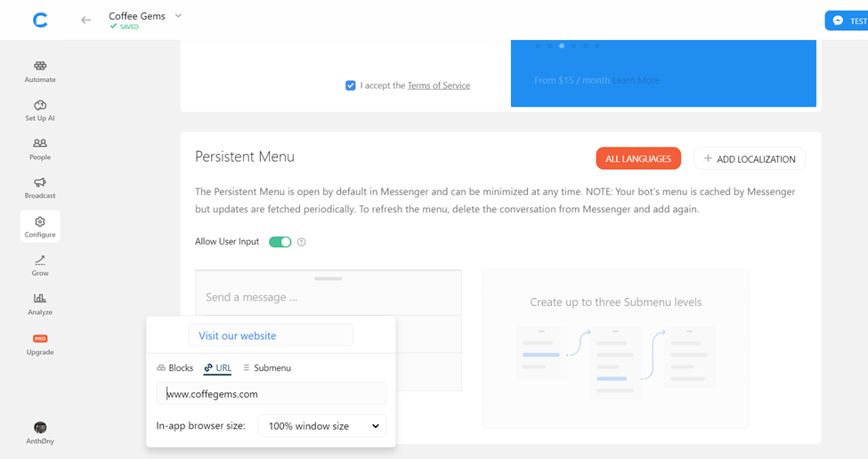Click the Test button with Messenger icon

coord(847,20)
